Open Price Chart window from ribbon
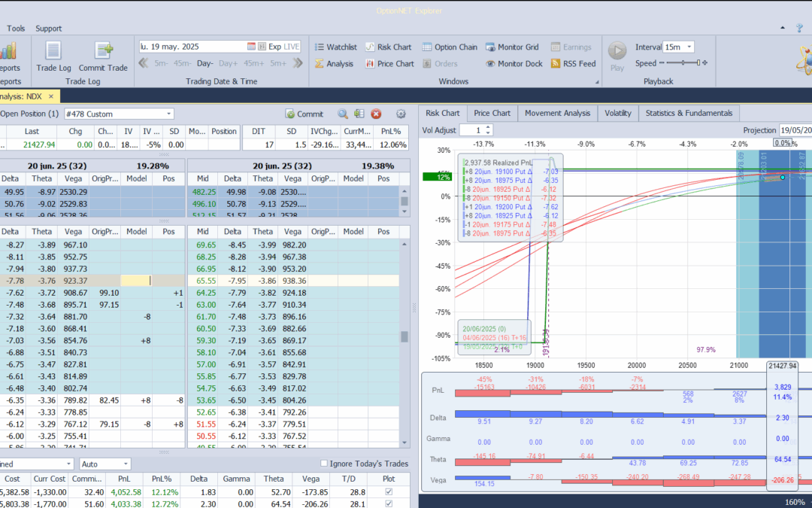The image size is (812, 508). (389, 63)
